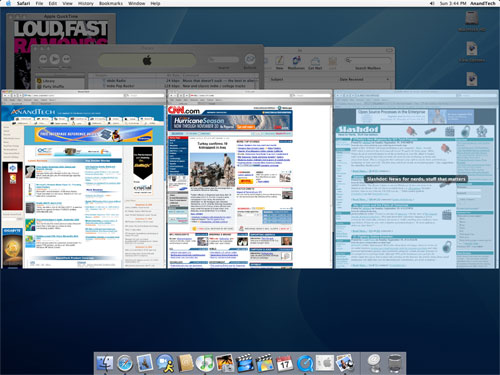Open the History menu
The height and width of the screenshot is (375, 500).
click(x=86, y=3)
